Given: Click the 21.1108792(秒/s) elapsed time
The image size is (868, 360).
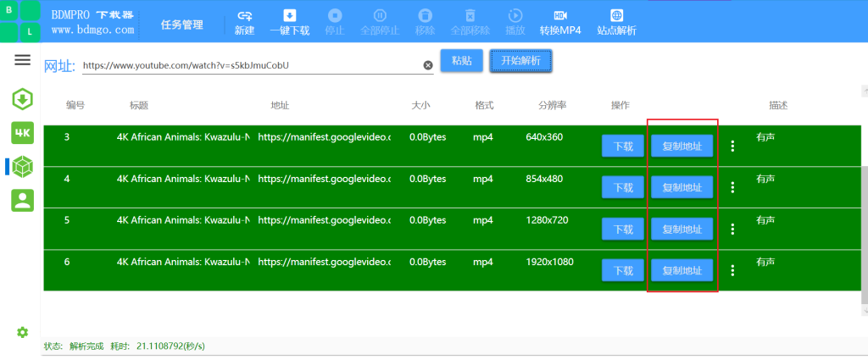Looking at the screenshot, I should click(x=169, y=346).
